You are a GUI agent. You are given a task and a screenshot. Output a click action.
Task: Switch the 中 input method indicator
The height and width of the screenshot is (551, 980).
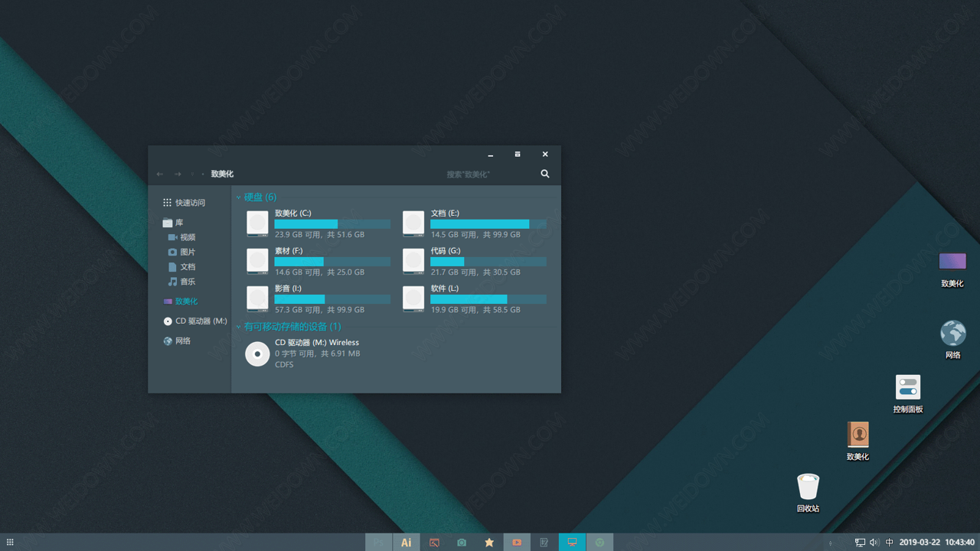[889, 543]
